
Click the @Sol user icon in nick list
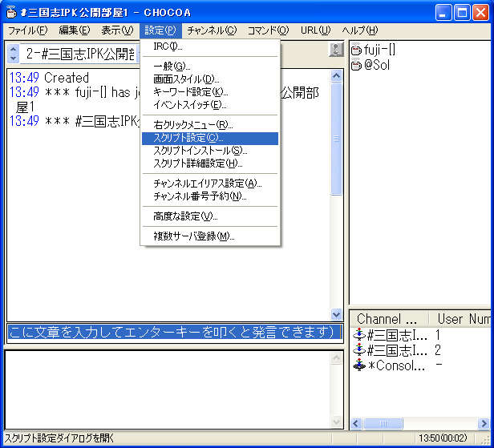point(356,66)
